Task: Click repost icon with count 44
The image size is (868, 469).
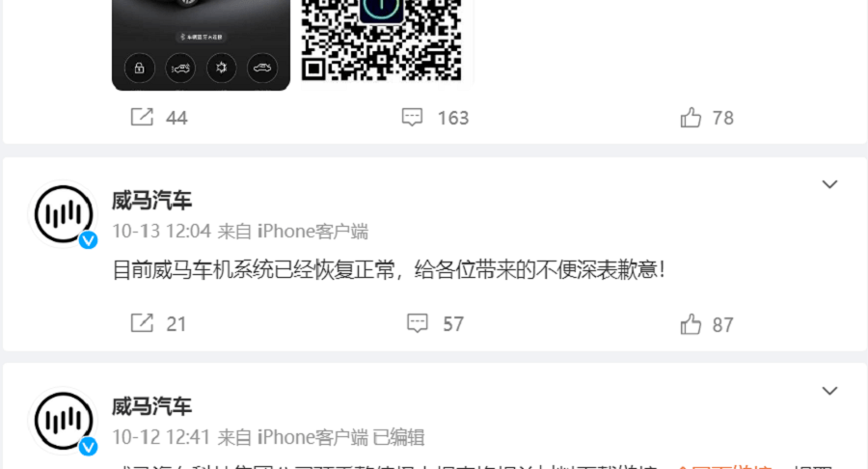Action: (142, 118)
